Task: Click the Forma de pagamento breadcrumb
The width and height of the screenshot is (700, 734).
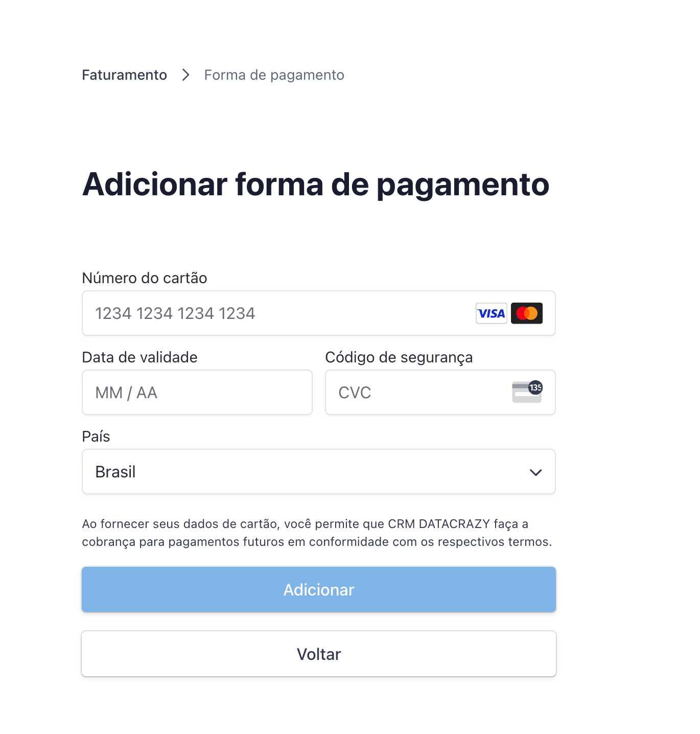Action: (x=274, y=75)
